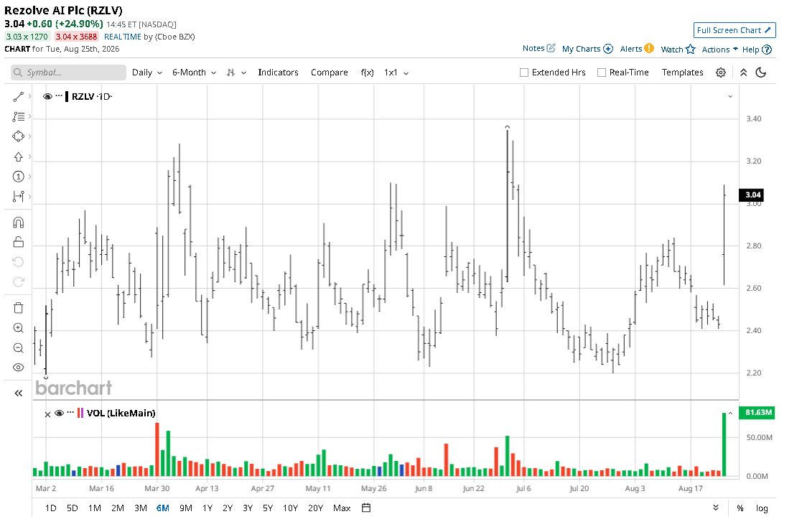Open the bar type dropdown

click(x=236, y=73)
